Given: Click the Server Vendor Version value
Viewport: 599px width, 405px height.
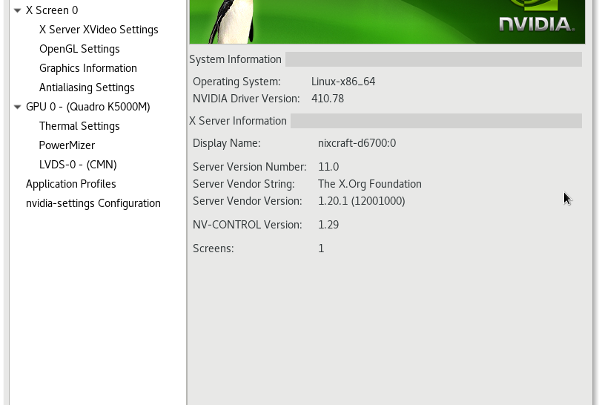Looking at the screenshot, I should click(x=361, y=201).
